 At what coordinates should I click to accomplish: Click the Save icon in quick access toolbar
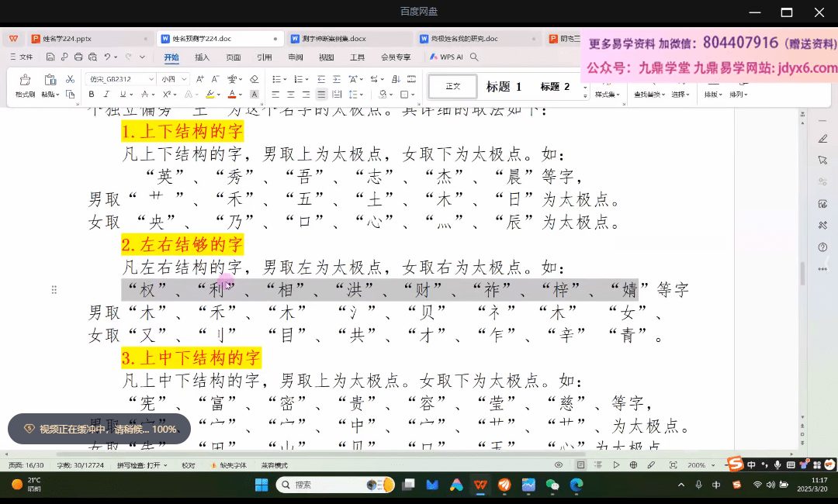(x=50, y=57)
